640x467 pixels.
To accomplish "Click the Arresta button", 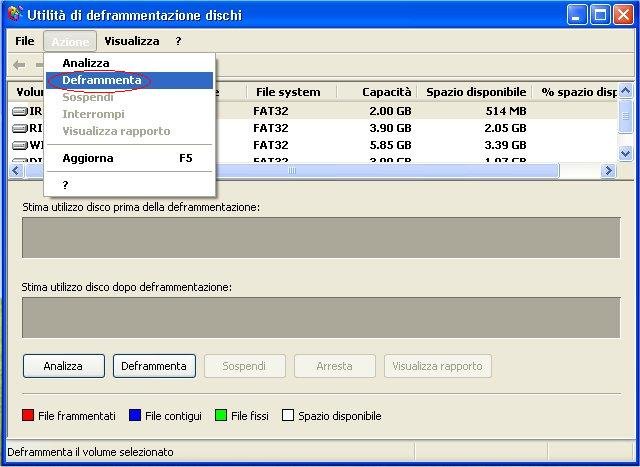I will 335,366.
